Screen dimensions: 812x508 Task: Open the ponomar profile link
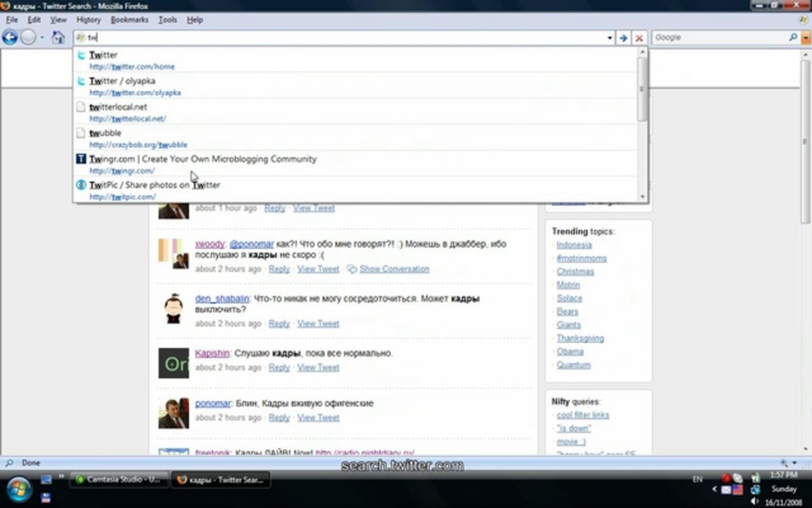[x=213, y=403]
